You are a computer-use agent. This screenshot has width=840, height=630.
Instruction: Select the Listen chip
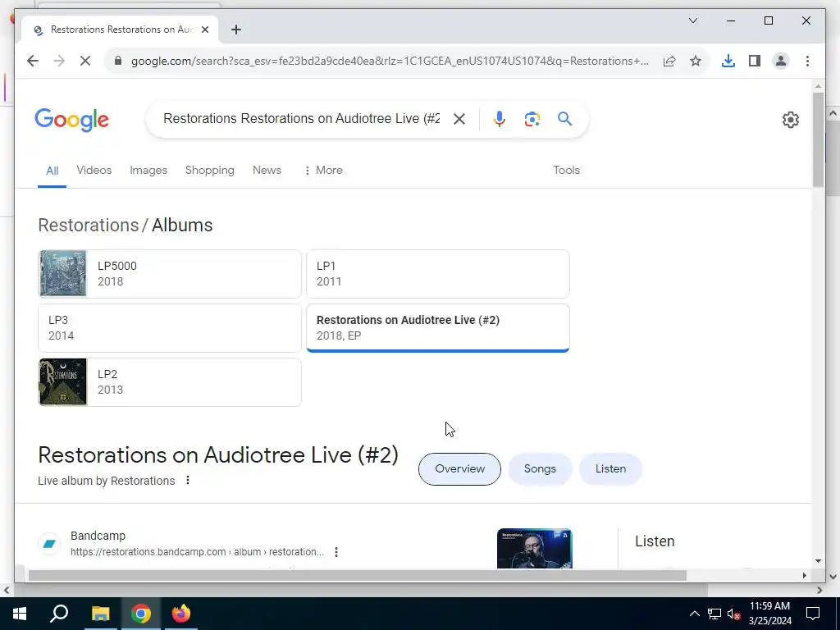pyautogui.click(x=610, y=469)
